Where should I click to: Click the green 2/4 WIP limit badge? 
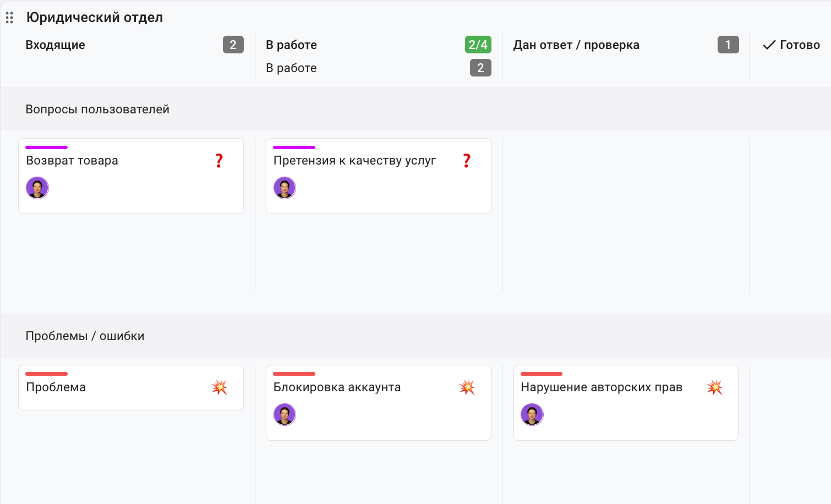click(x=478, y=45)
